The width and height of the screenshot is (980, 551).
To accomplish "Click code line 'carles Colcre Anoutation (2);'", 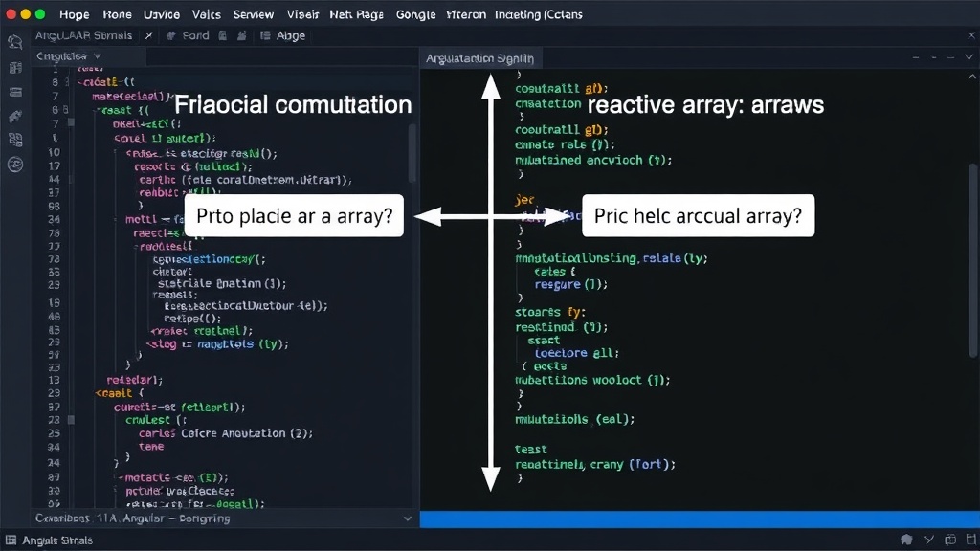I will tap(226, 433).
